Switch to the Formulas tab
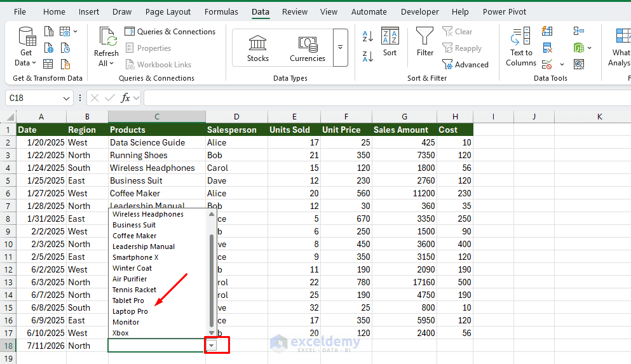 pos(221,11)
